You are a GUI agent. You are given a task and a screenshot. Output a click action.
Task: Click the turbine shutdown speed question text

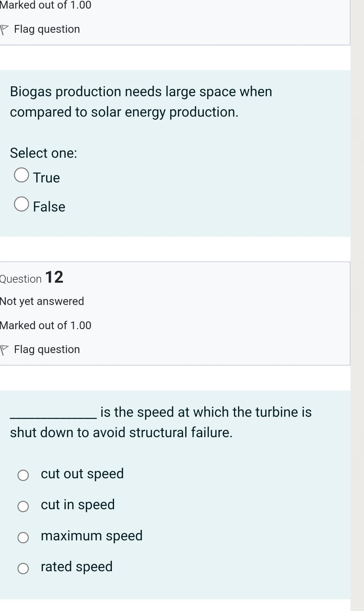coord(161,422)
